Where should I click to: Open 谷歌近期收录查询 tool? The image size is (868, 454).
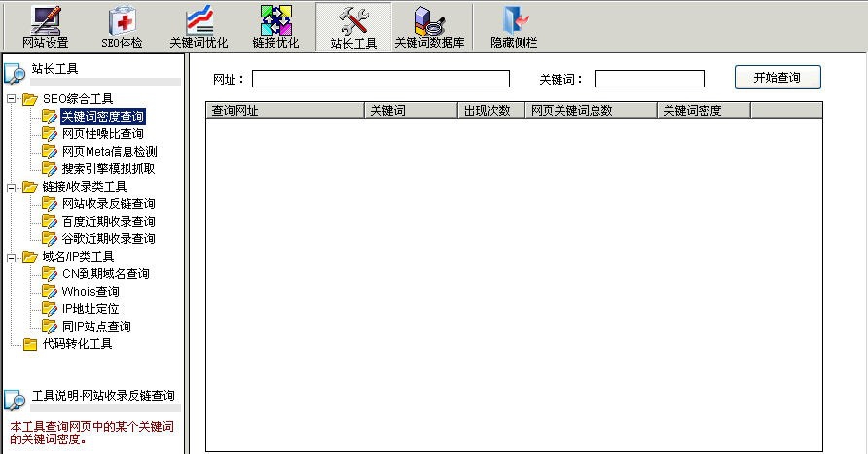click(109, 239)
